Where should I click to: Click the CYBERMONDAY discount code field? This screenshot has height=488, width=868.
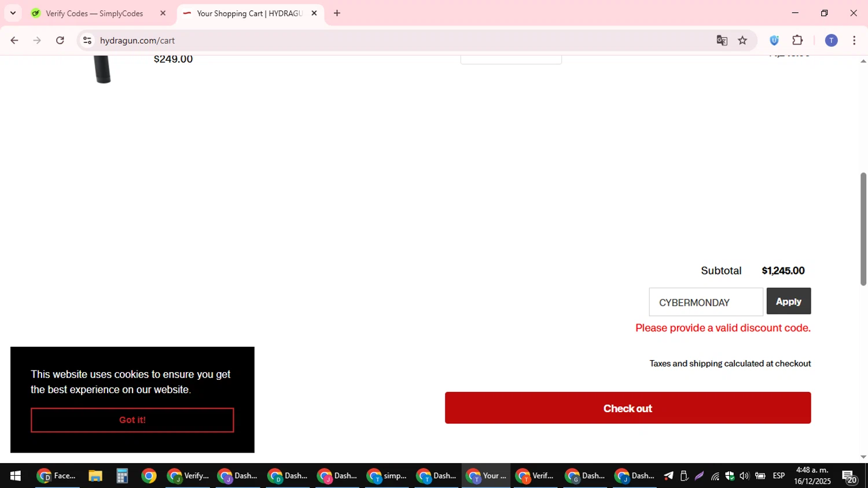click(706, 302)
